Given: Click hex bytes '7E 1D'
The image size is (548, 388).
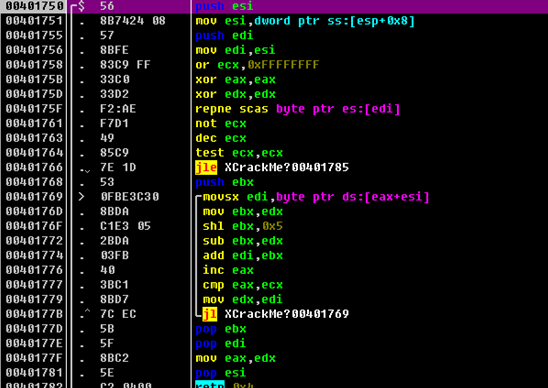Looking at the screenshot, I should 118,167.
